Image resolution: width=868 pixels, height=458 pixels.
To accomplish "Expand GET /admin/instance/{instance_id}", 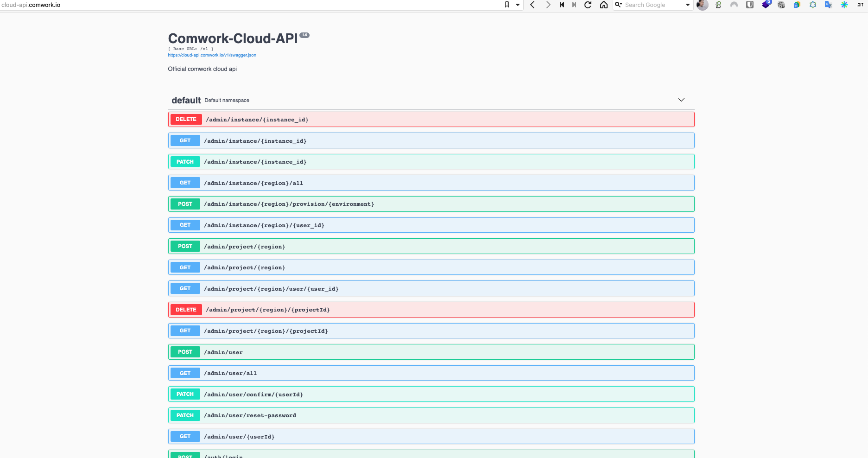I will [431, 140].
